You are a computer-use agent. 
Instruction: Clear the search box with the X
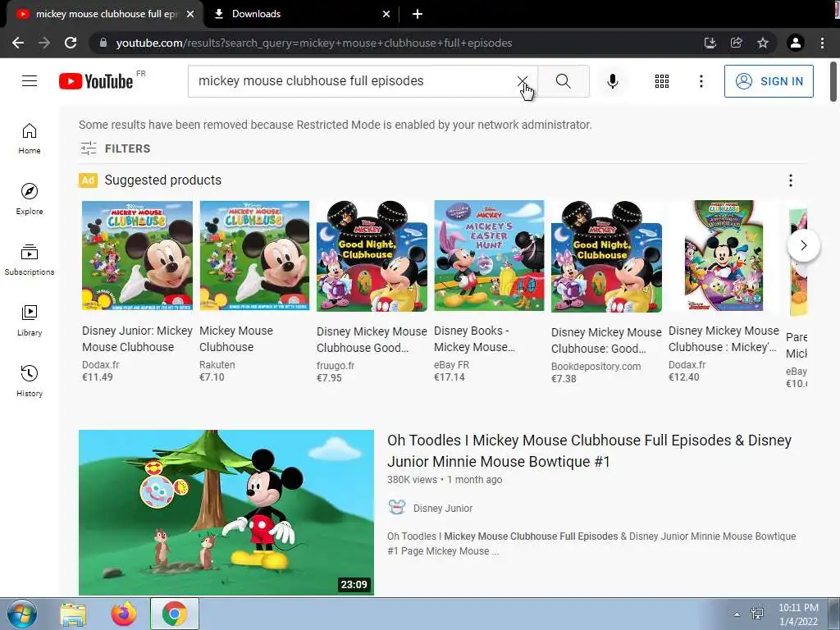coord(523,81)
